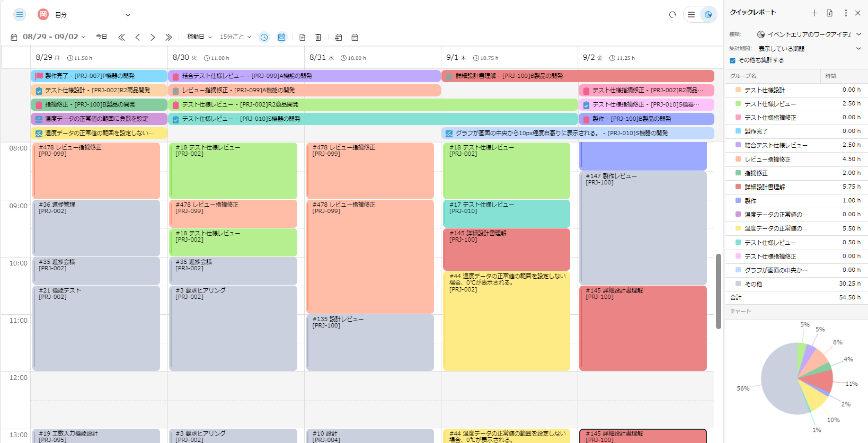Click the trash delete icon in toolbar
This screenshot has height=443, width=868.
pyautogui.click(x=318, y=37)
